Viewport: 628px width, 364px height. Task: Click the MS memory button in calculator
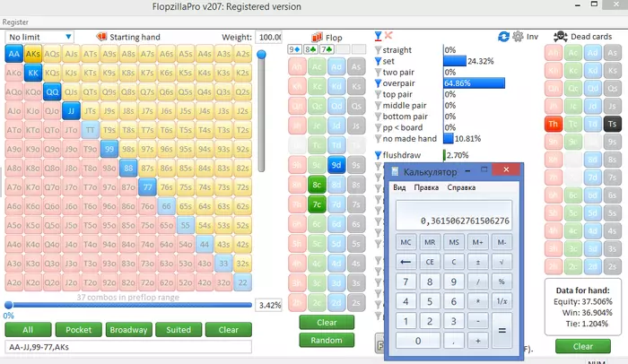[454, 242]
